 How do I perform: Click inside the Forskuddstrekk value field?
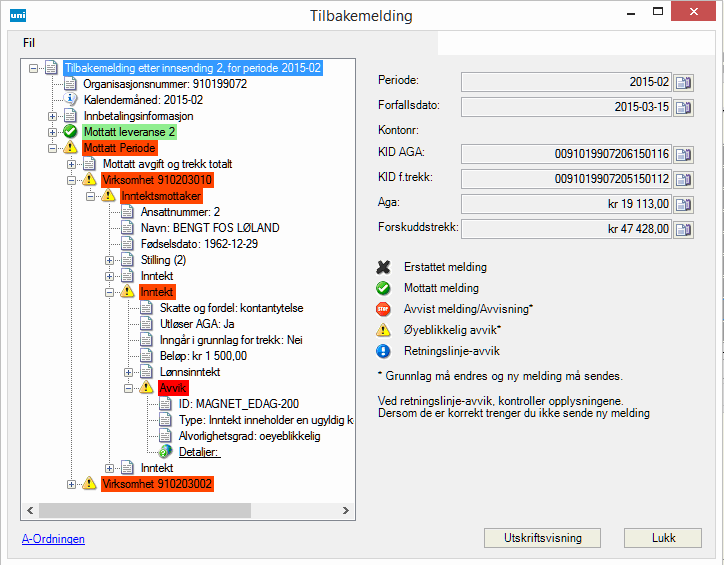[565, 229]
